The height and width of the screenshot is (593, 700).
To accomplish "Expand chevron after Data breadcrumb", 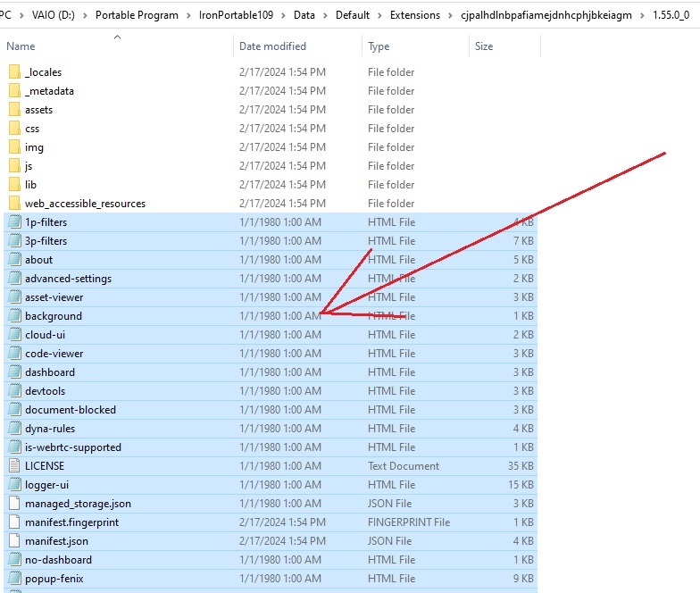I will coord(325,15).
